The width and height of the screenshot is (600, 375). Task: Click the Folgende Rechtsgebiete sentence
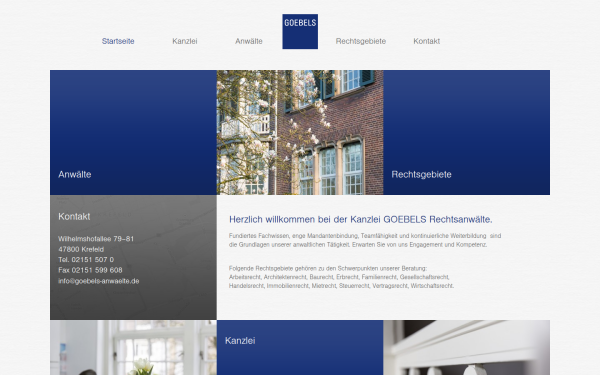click(328, 268)
